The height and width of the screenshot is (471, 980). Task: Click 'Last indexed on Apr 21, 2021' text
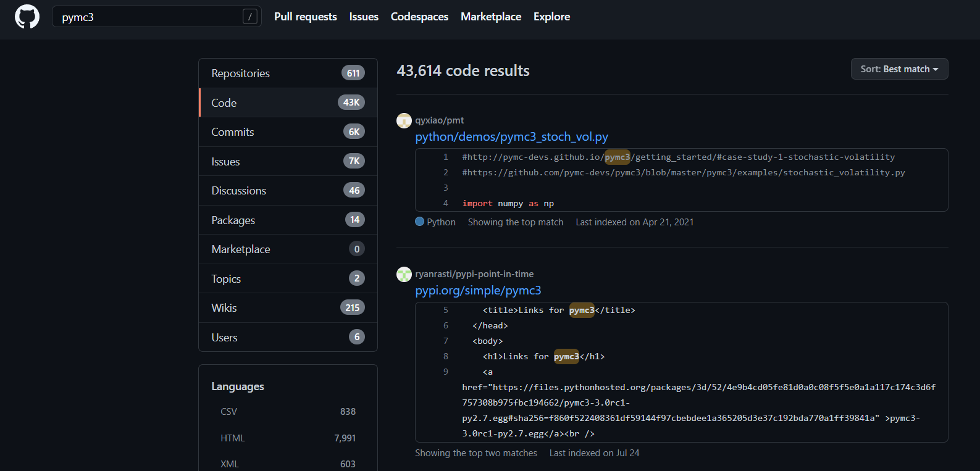coord(635,222)
